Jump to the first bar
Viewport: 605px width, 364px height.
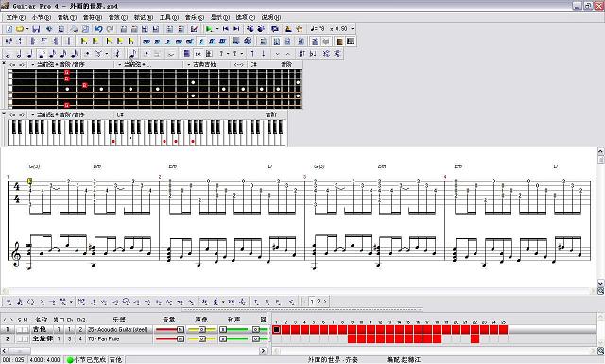click(x=226, y=29)
